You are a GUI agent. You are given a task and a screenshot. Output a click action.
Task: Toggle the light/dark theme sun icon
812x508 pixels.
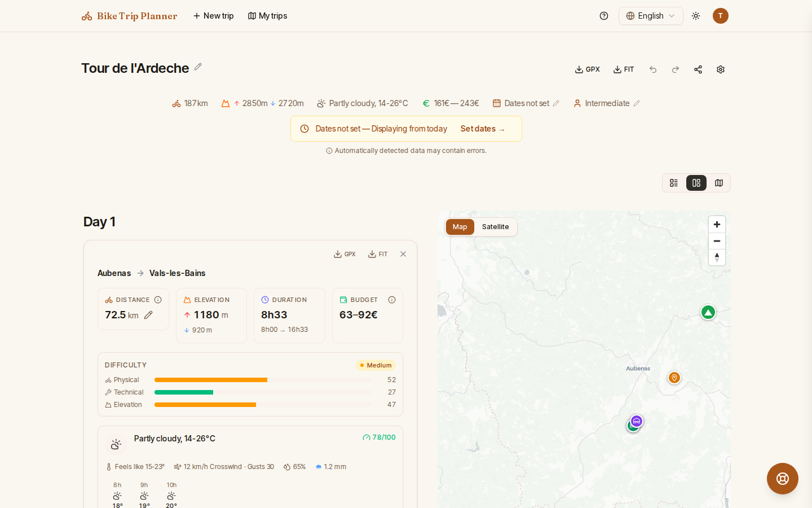(x=696, y=16)
